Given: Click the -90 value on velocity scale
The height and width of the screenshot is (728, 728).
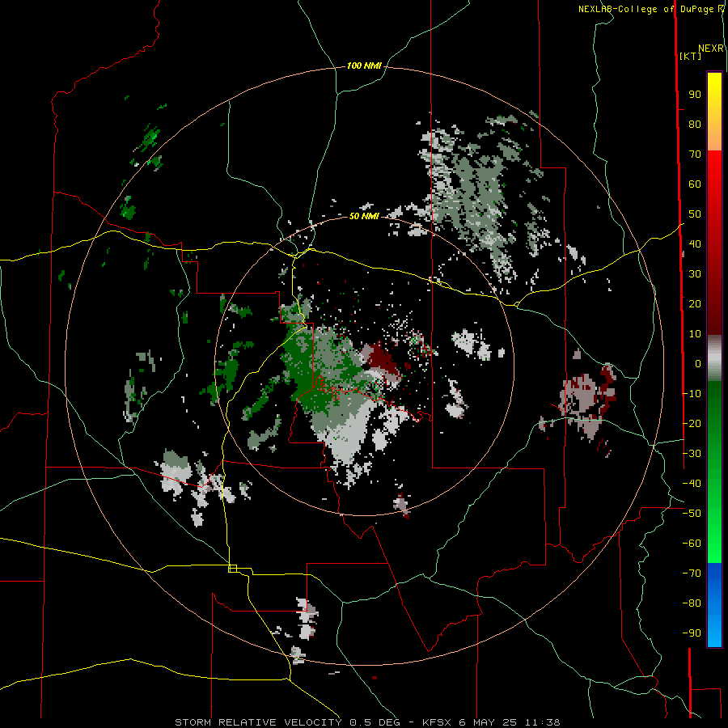Looking at the screenshot, I should (x=692, y=633).
